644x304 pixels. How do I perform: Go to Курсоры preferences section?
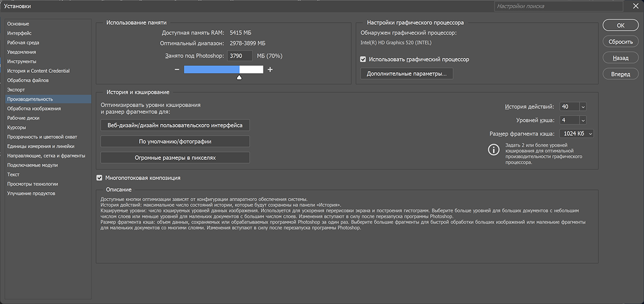[17, 128]
